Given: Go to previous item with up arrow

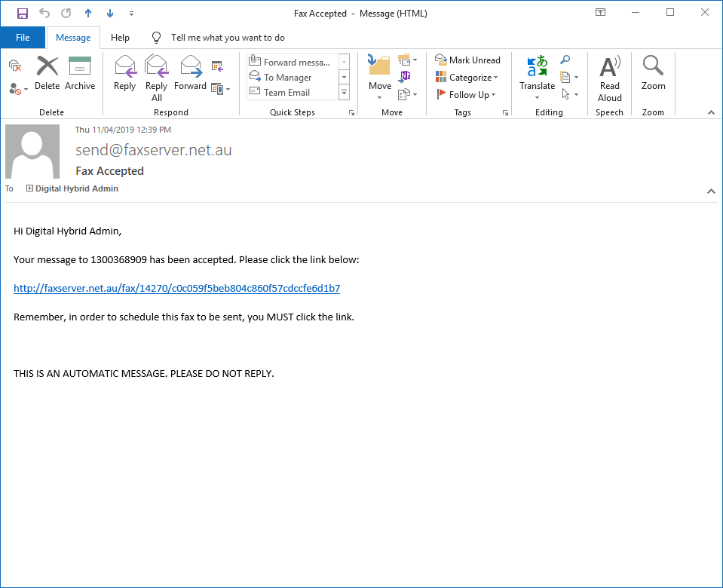Looking at the screenshot, I should click(x=88, y=14).
